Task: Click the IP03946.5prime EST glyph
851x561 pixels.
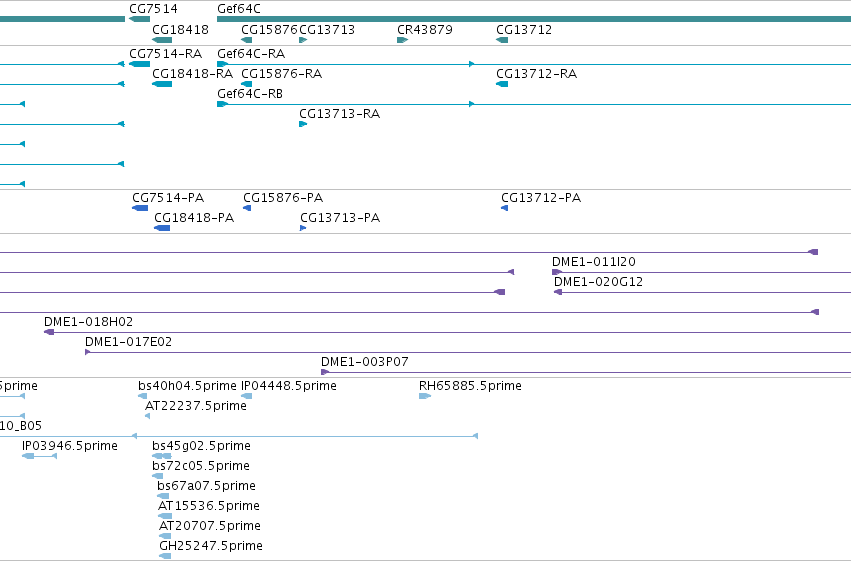Action: point(40,456)
